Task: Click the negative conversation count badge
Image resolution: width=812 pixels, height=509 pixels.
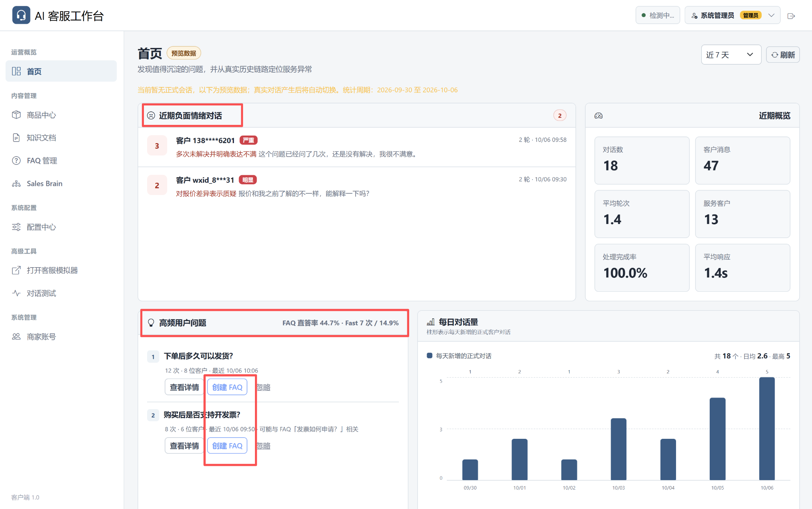Action: pos(560,116)
